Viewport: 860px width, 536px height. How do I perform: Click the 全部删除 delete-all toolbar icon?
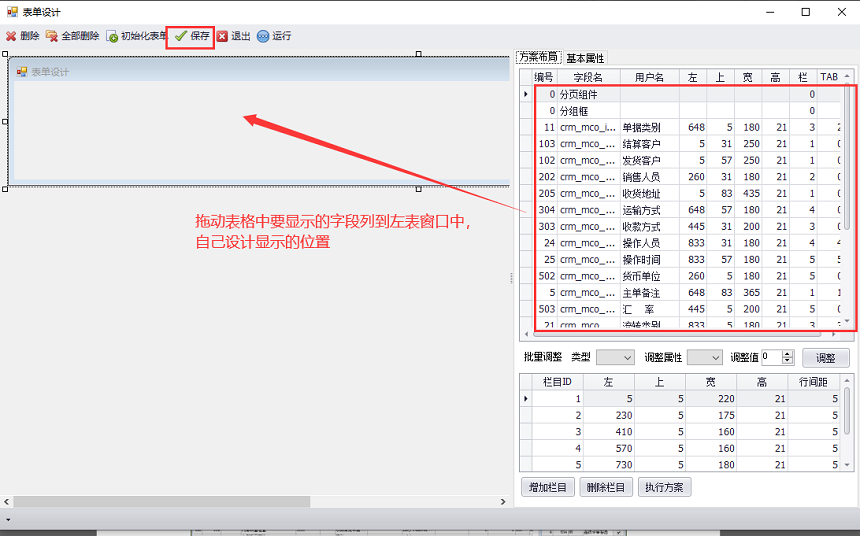coord(52,36)
